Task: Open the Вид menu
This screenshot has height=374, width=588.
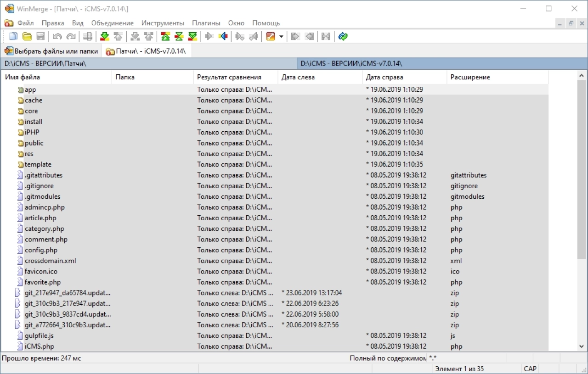Action: click(x=78, y=23)
